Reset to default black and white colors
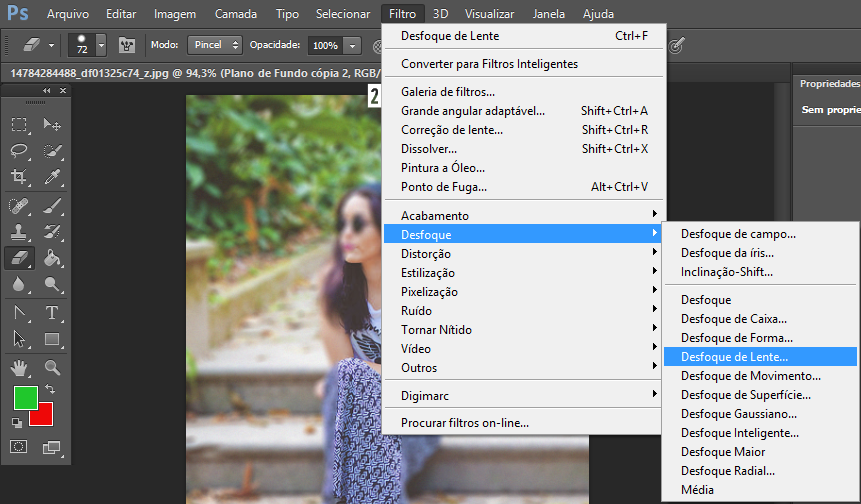861x504 pixels. pyautogui.click(x=17, y=422)
